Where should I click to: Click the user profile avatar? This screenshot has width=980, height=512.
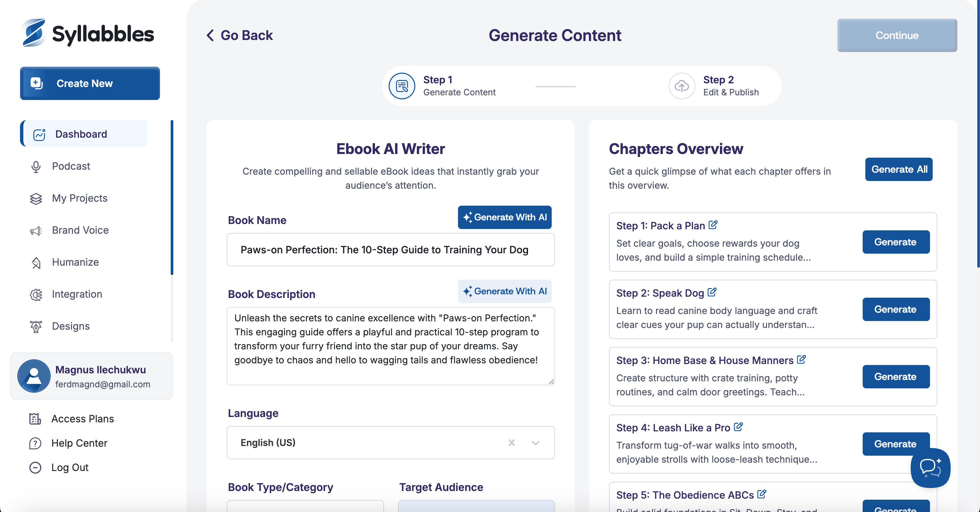click(x=34, y=376)
